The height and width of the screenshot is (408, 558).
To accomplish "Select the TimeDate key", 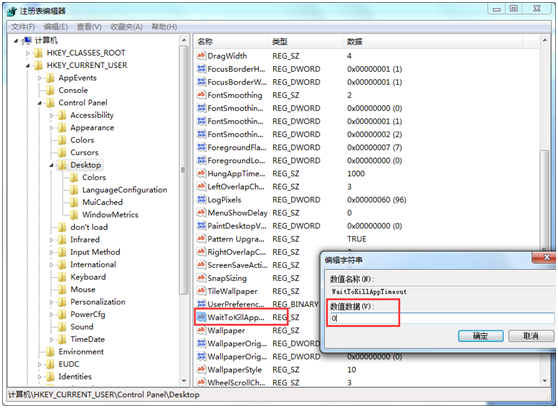I will [88, 340].
